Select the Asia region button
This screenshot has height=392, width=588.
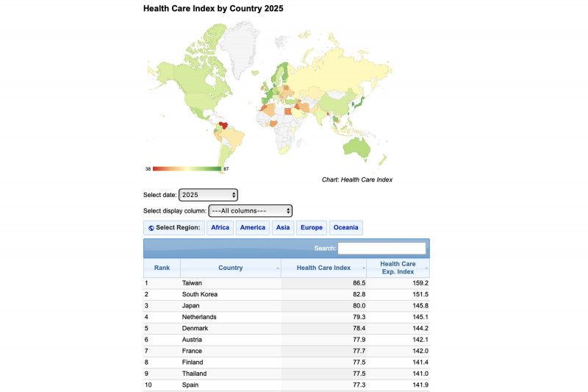pos(283,228)
